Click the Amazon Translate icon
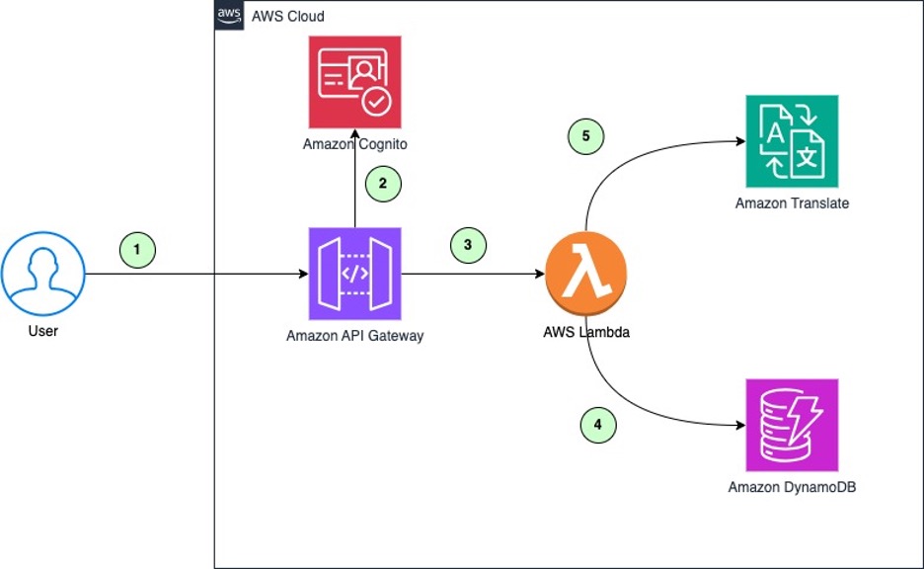924x569 pixels. [792, 141]
